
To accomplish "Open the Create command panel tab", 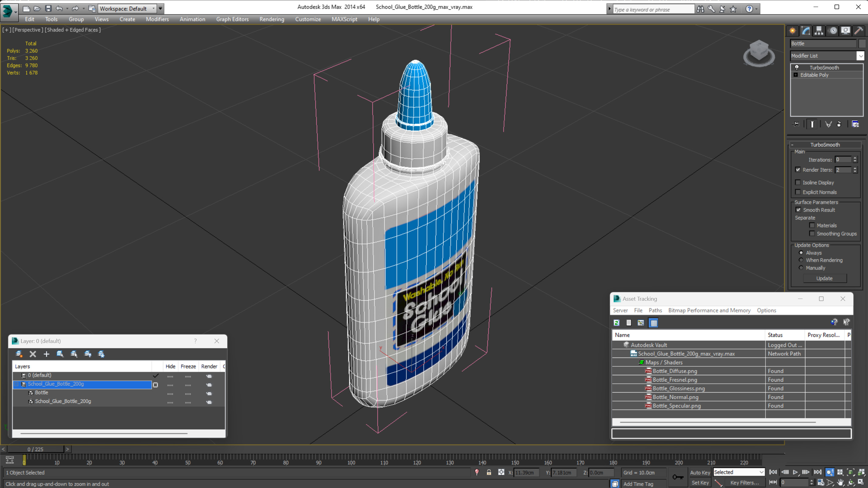I will pos(793,31).
